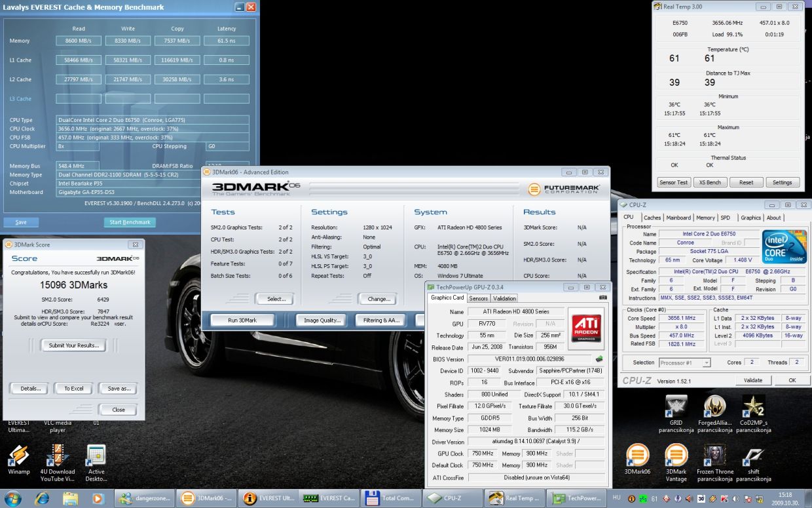The height and width of the screenshot is (508, 812).
Task: Switch to EVEREST Ultimate taskbar button
Action: click(x=268, y=498)
